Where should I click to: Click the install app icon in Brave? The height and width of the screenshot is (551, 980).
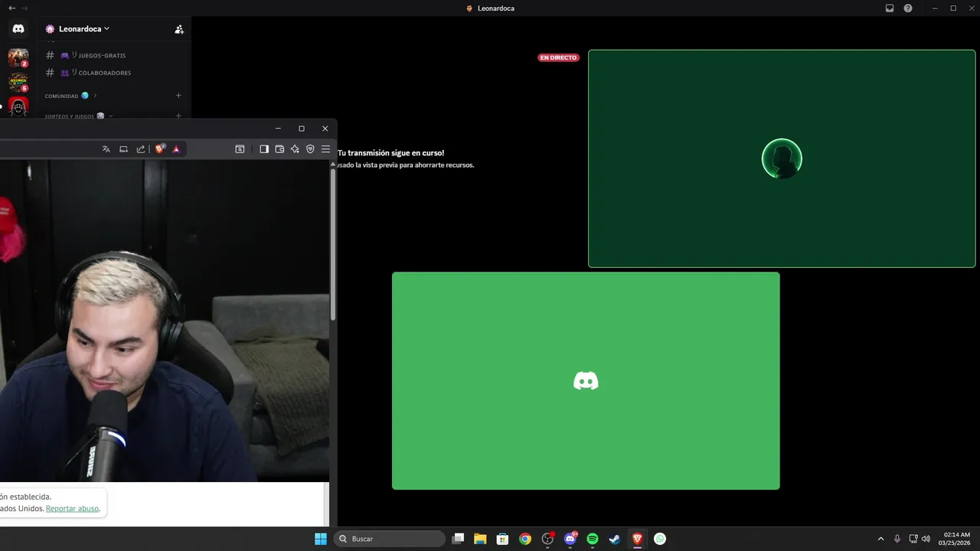pos(123,149)
